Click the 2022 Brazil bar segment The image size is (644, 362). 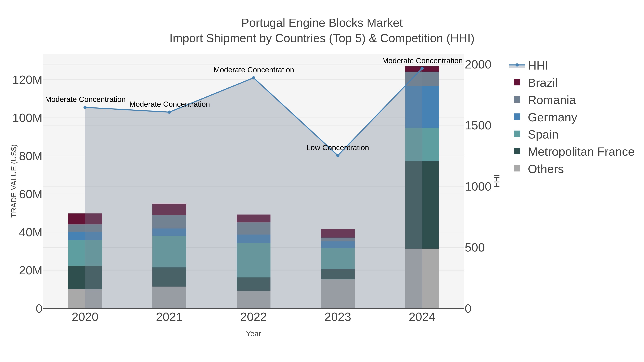pyautogui.click(x=253, y=219)
